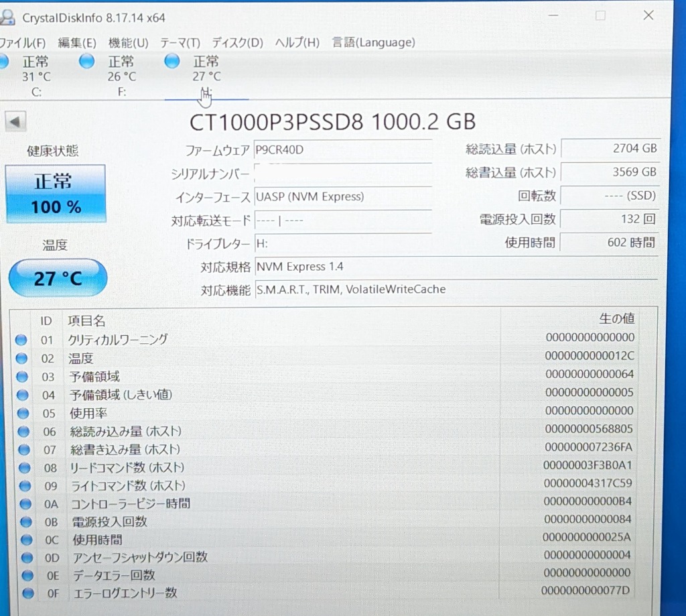
Task: Click status icon for 07 総書き込み量
Action: tap(24, 450)
